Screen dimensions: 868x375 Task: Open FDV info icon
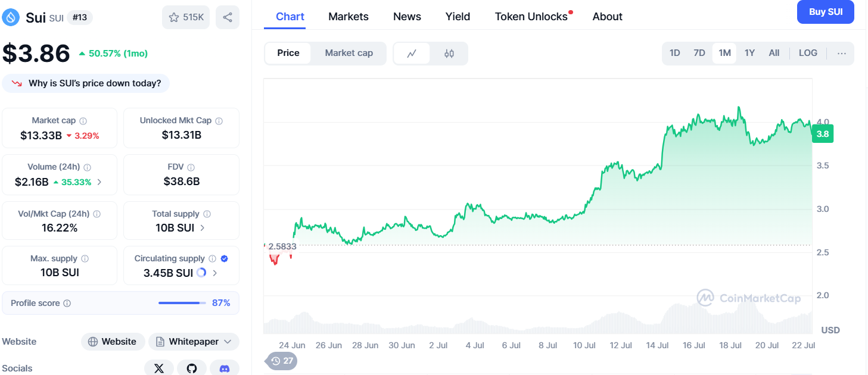click(191, 167)
